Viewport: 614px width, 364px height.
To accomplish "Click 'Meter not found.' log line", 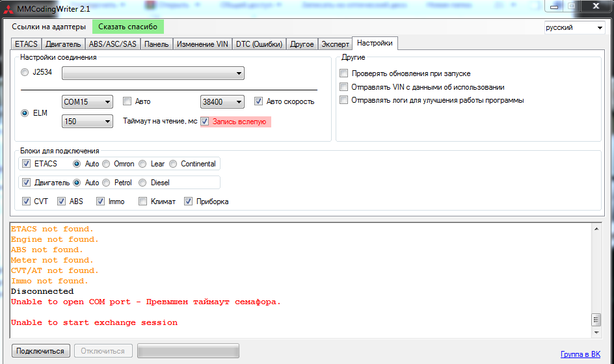I will pyautogui.click(x=52, y=260).
